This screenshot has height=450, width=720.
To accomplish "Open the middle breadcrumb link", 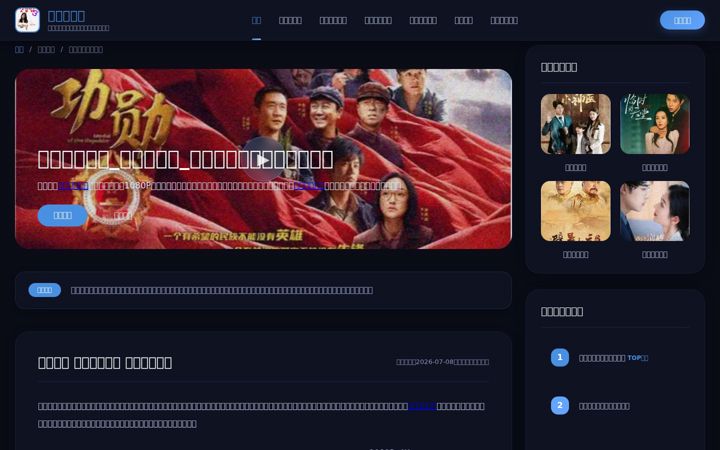I will pyautogui.click(x=46, y=50).
